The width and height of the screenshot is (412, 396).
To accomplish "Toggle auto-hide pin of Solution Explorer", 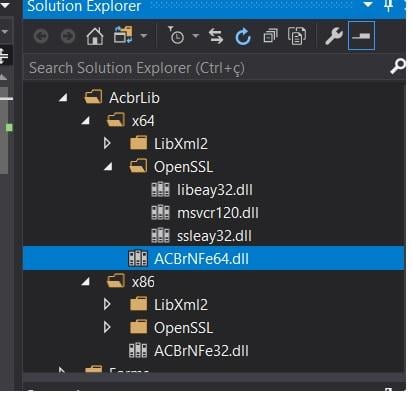I will pos(388,6).
